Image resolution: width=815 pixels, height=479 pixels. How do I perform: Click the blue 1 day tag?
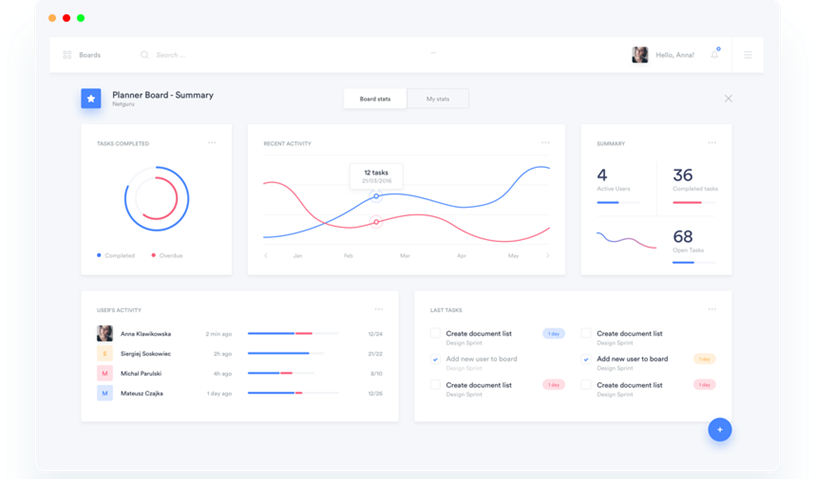pos(554,334)
